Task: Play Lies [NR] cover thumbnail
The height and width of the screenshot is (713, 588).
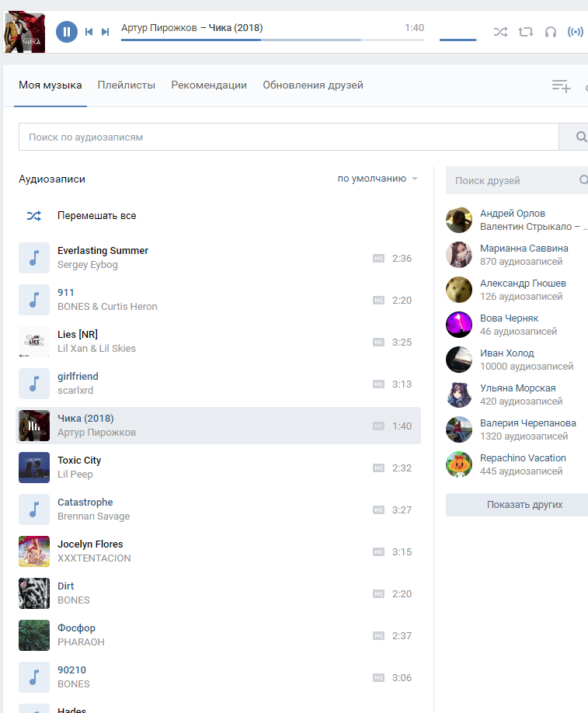Action: pos(34,342)
